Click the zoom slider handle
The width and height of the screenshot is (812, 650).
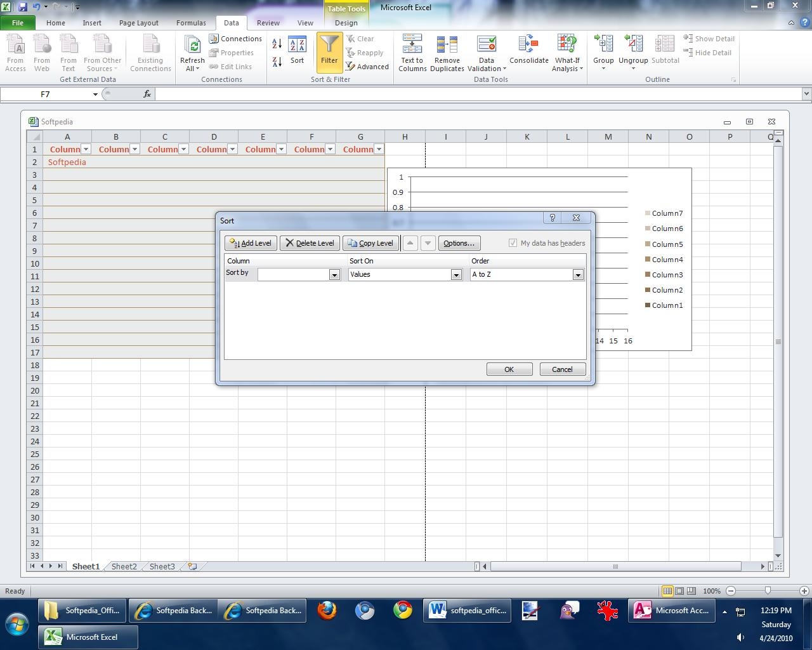coord(768,591)
